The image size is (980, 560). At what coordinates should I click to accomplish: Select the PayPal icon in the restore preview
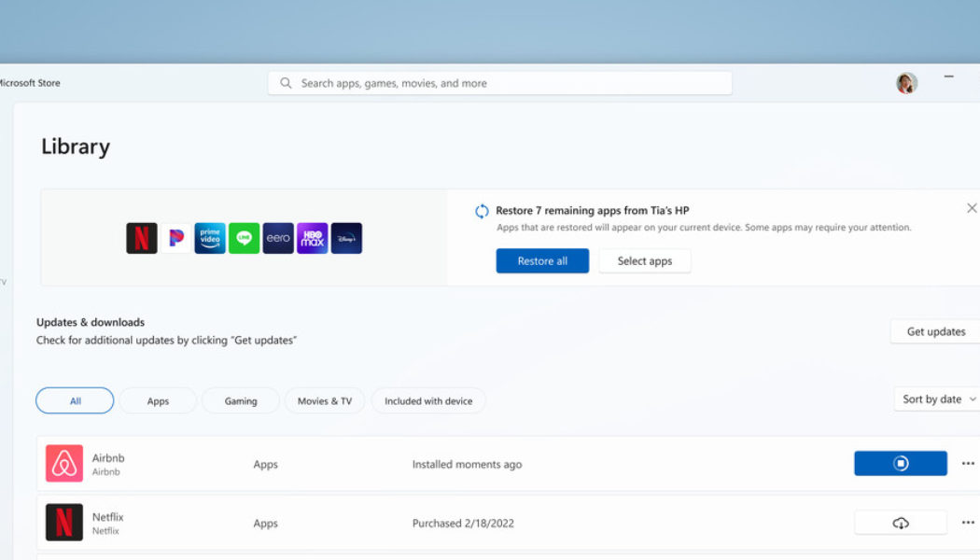tap(175, 237)
